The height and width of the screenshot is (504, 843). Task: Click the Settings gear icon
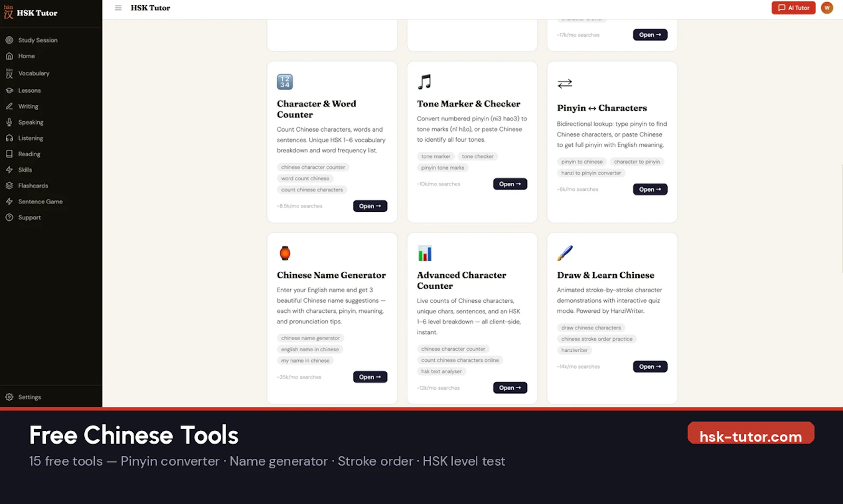tap(9, 397)
